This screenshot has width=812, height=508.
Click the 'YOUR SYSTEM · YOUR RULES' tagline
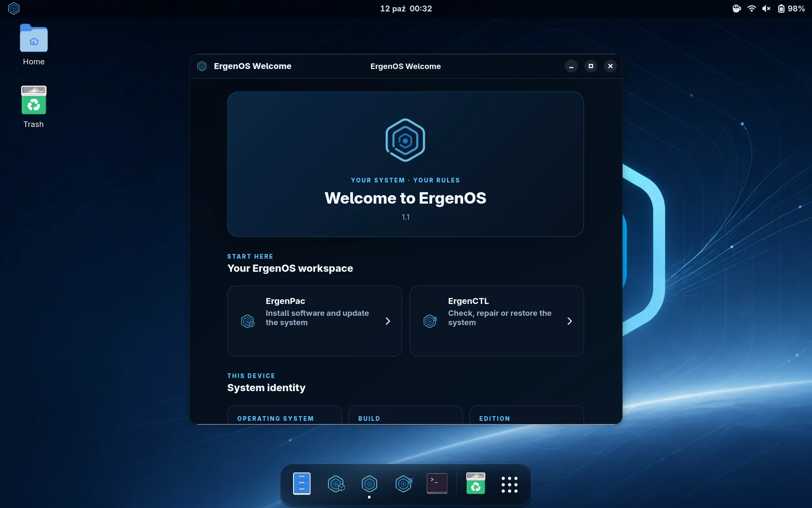(405, 180)
